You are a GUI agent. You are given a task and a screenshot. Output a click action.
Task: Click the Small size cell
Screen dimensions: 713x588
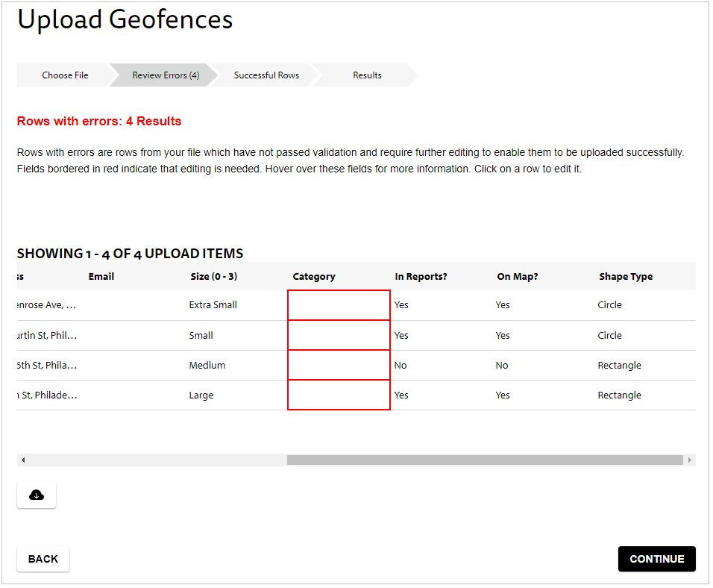[x=201, y=336]
